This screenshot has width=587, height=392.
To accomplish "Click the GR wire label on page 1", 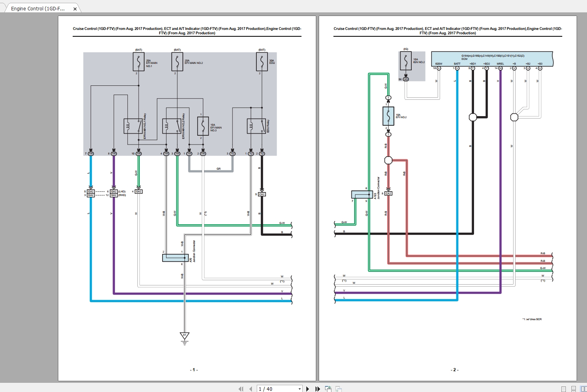I will [218, 169].
